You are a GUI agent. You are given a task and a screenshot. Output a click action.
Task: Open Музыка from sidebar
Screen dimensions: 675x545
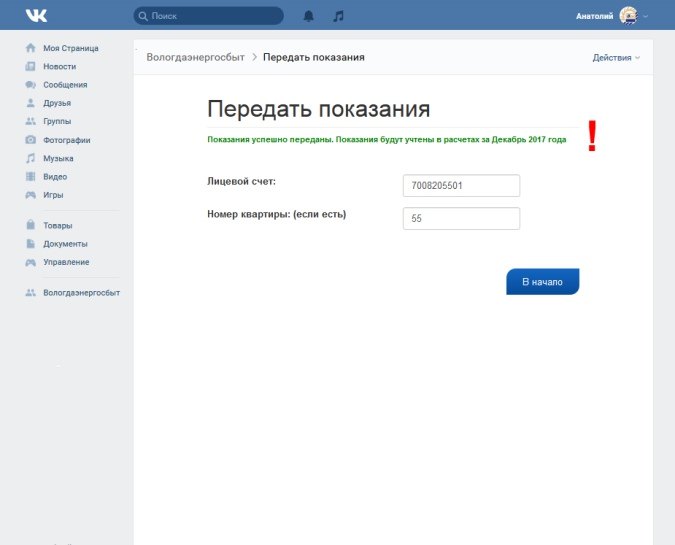(x=58, y=158)
